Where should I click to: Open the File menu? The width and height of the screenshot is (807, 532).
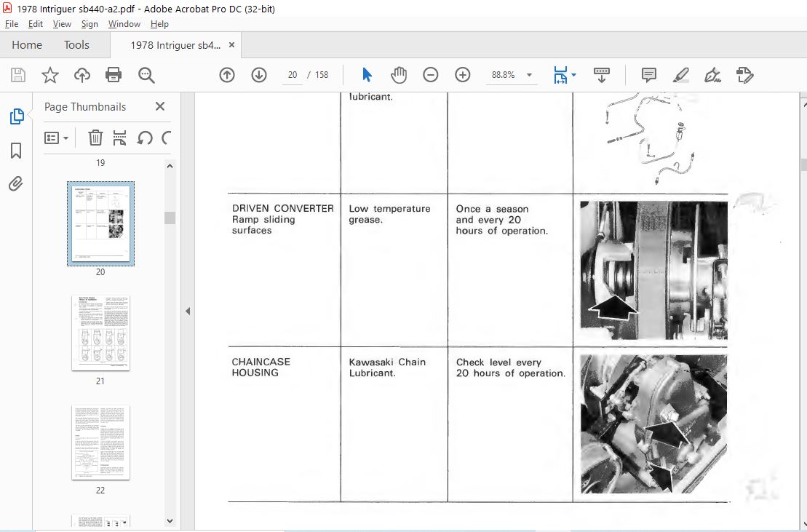[12, 24]
